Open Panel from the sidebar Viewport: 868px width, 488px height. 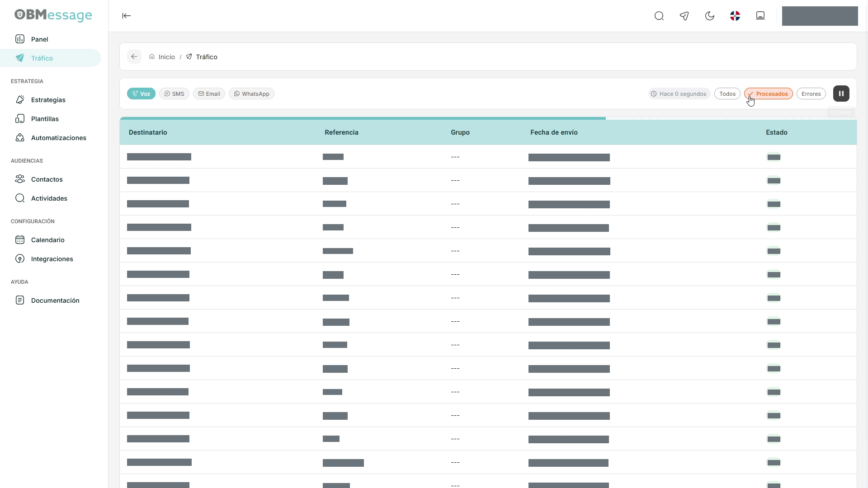(50, 39)
